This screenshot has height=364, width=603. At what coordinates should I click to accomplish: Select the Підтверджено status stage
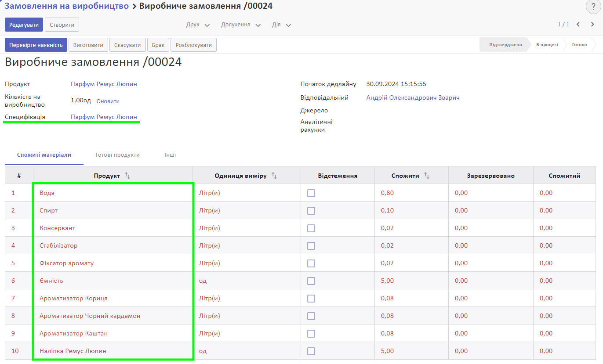(x=505, y=45)
